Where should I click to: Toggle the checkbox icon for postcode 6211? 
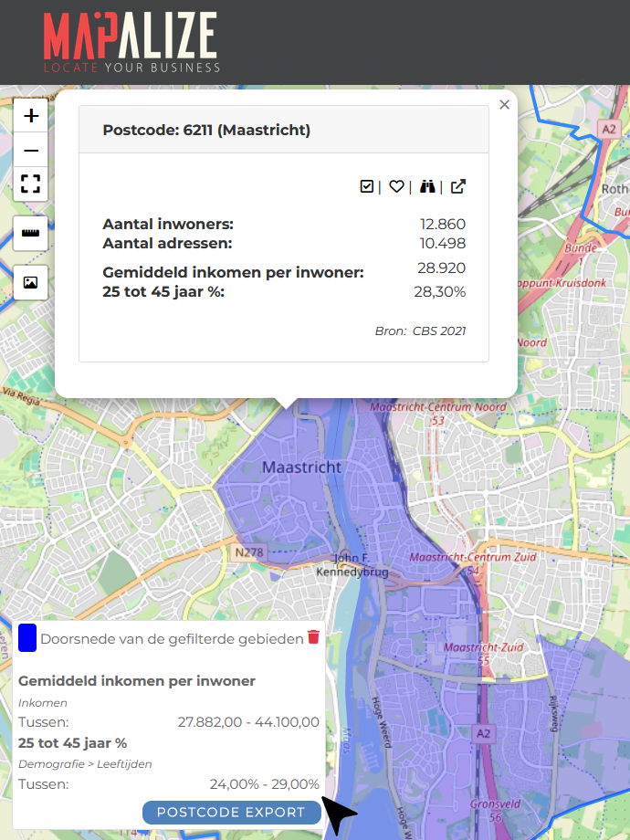coord(367,186)
